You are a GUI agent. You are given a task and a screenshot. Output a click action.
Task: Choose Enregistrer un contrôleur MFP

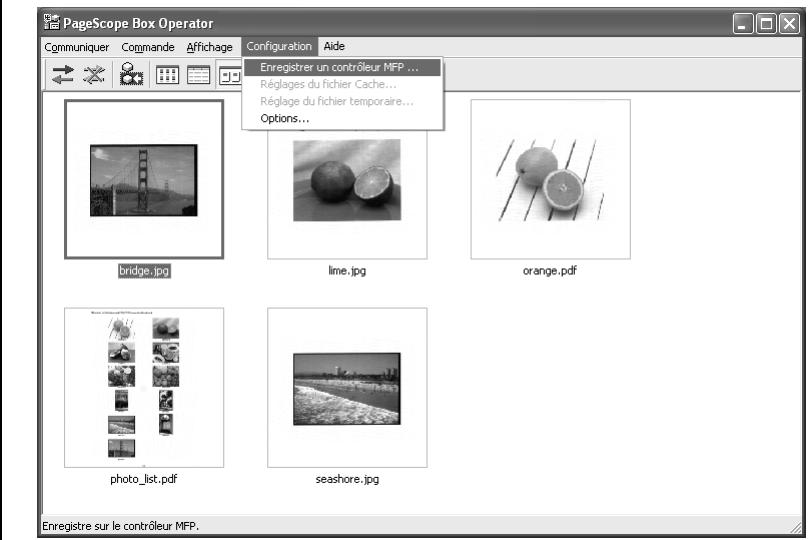(x=342, y=67)
